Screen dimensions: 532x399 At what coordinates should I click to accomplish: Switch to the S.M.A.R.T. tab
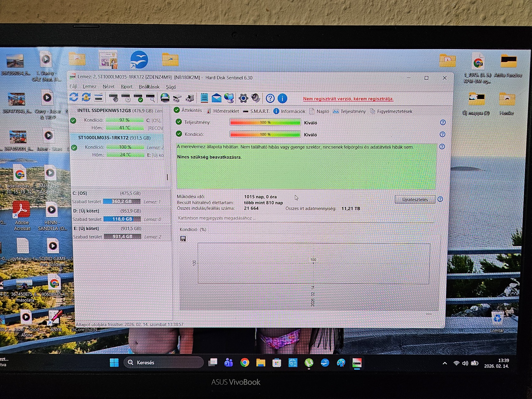coord(256,111)
